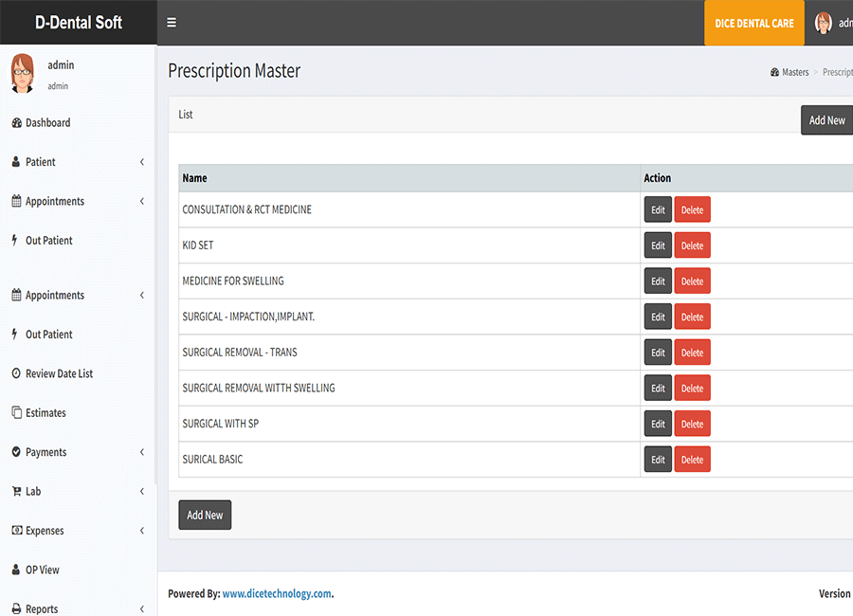Expand the Payments submenu arrow
The height and width of the screenshot is (616, 853).
point(142,453)
